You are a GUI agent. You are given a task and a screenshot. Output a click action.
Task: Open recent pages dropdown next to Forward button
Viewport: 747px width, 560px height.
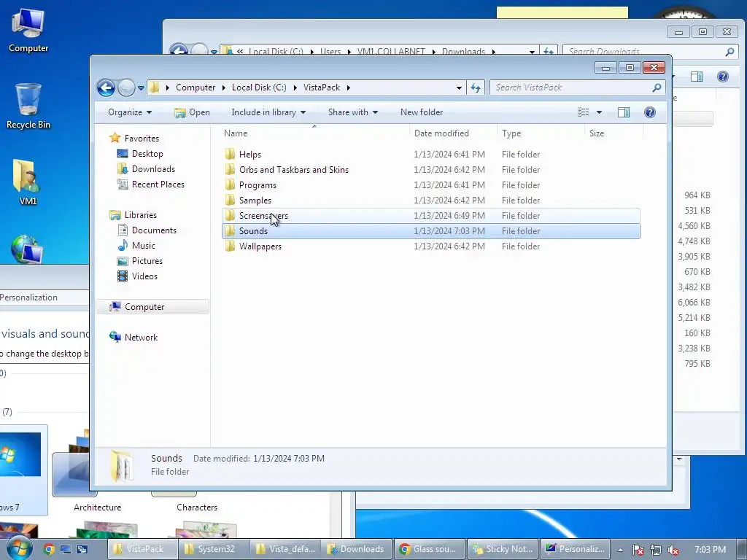click(x=141, y=88)
